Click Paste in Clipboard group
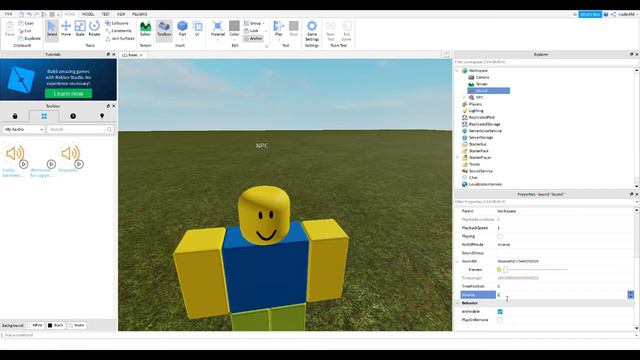Screen dimensions: 640x360 pos(9,29)
